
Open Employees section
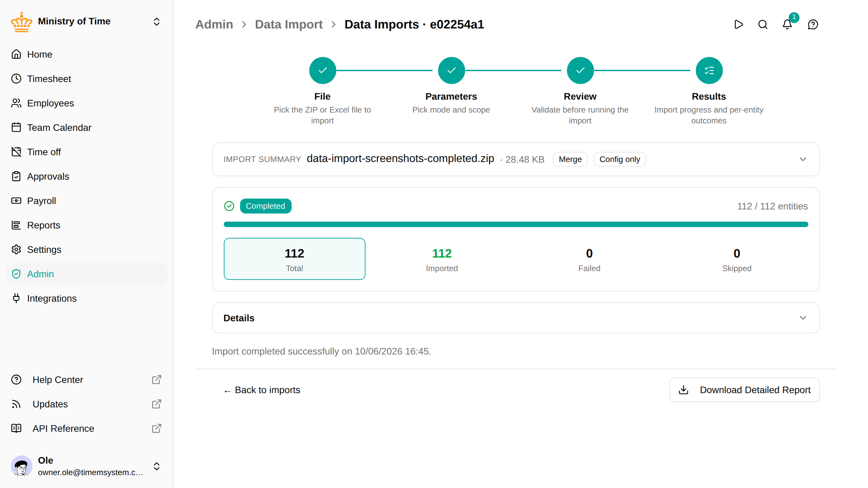click(x=86, y=103)
